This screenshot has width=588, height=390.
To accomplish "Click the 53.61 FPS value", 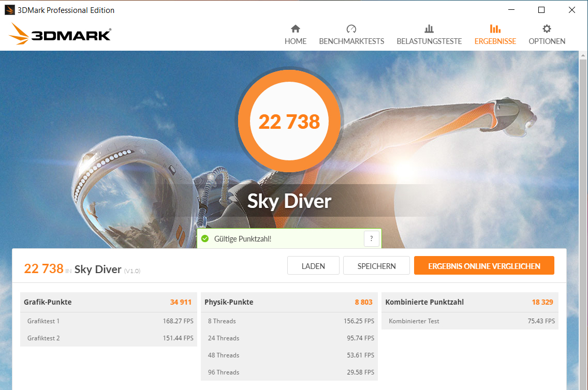I will [x=360, y=355].
